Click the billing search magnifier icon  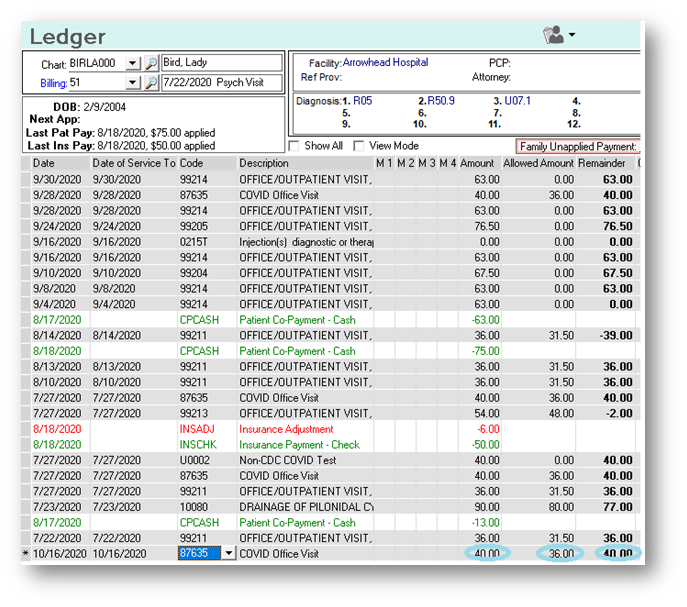pyautogui.click(x=151, y=82)
